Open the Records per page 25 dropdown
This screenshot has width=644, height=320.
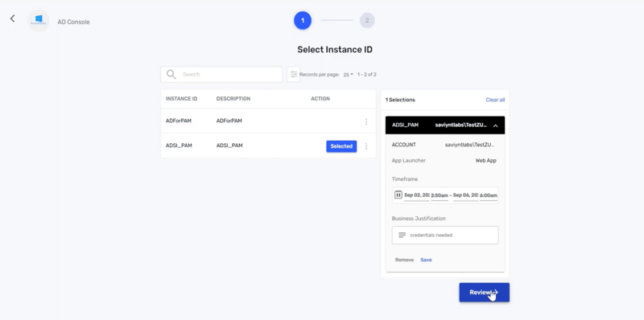[x=349, y=75]
